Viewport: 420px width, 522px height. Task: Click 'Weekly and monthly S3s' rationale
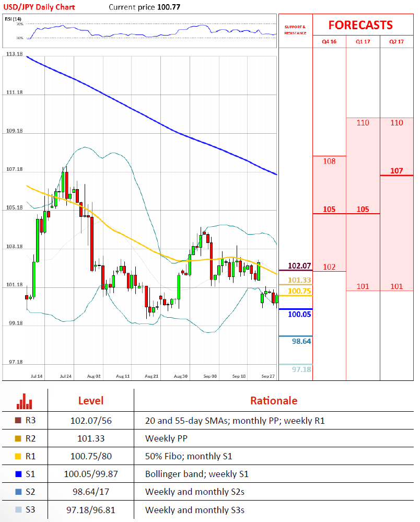[195, 510]
